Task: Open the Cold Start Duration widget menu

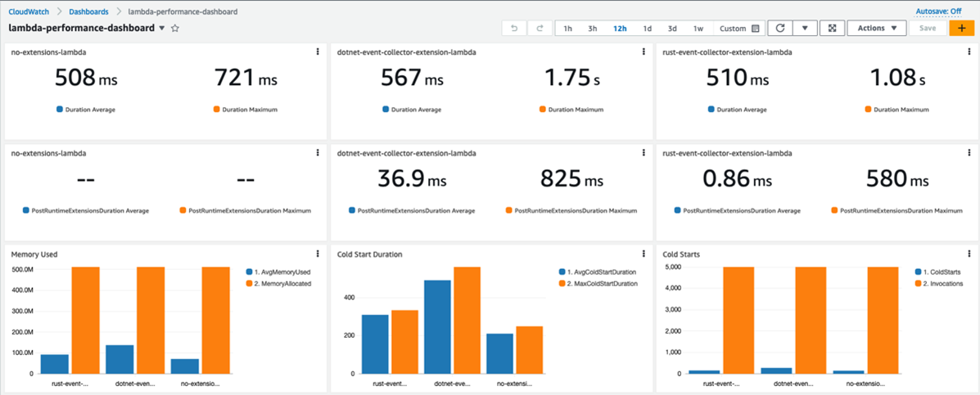Action: (x=644, y=254)
